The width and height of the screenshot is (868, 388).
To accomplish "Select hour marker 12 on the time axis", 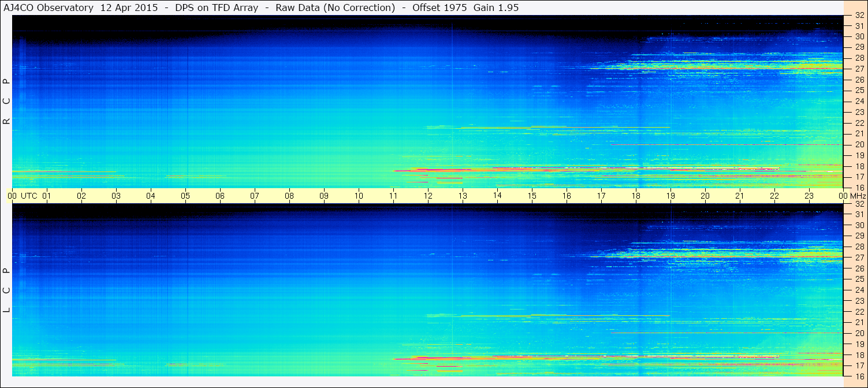I will coord(428,196).
